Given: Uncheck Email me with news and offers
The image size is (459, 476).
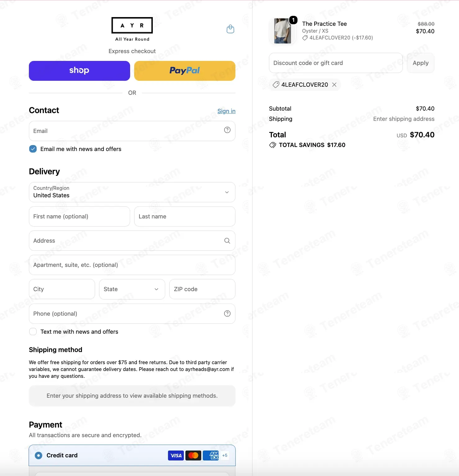Looking at the screenshot, I should coord(33,149).
